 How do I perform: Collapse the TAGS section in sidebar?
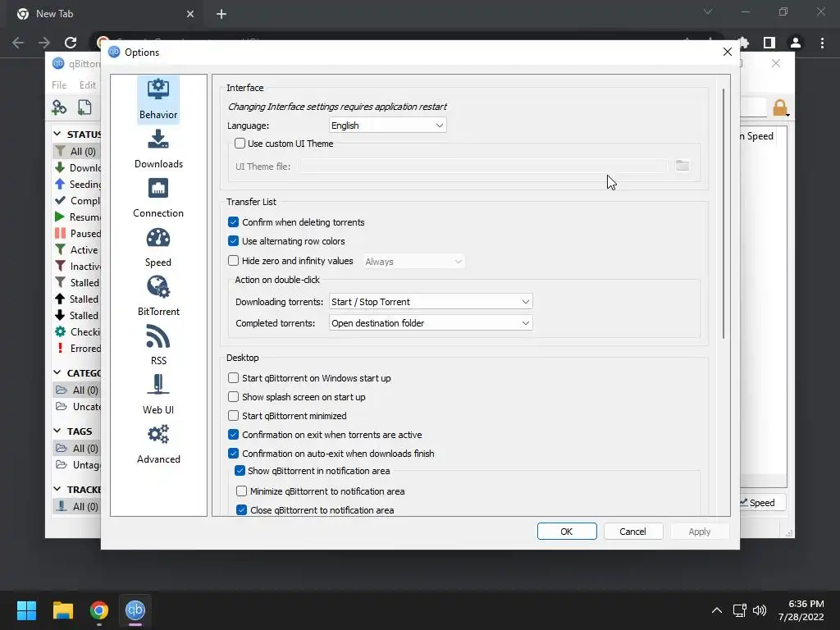tap(57, 431)
